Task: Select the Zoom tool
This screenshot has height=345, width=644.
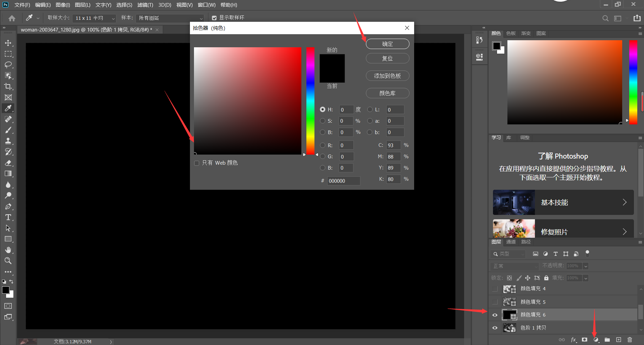Action: click(8, 261)
